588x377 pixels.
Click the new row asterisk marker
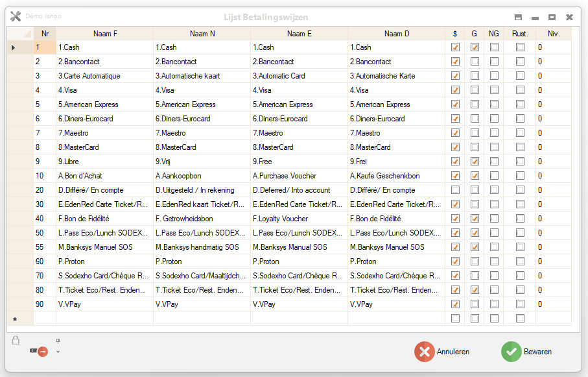[x=14, y=319]
